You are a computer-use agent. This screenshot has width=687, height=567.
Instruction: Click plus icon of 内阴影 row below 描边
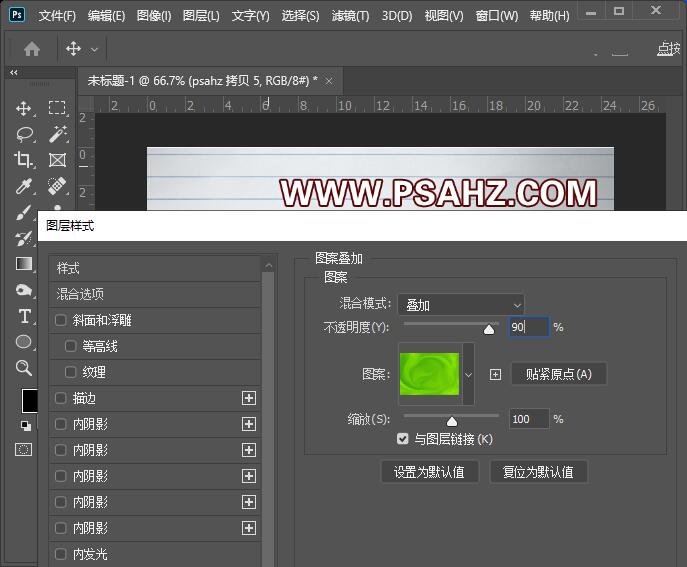tap(249, 424)
